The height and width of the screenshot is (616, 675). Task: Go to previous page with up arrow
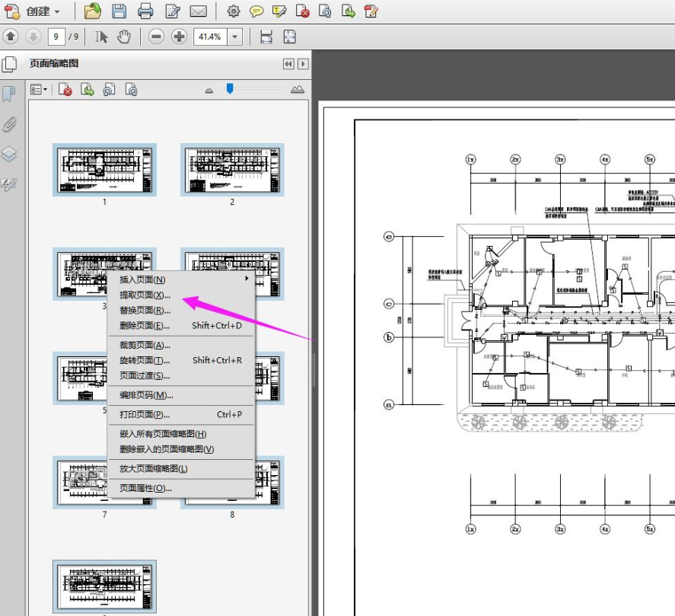pos(11,37)
